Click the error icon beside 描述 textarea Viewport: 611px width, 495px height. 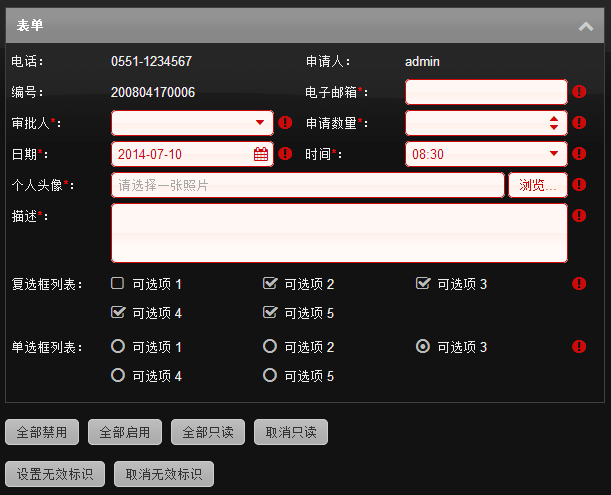coord(579,215)
